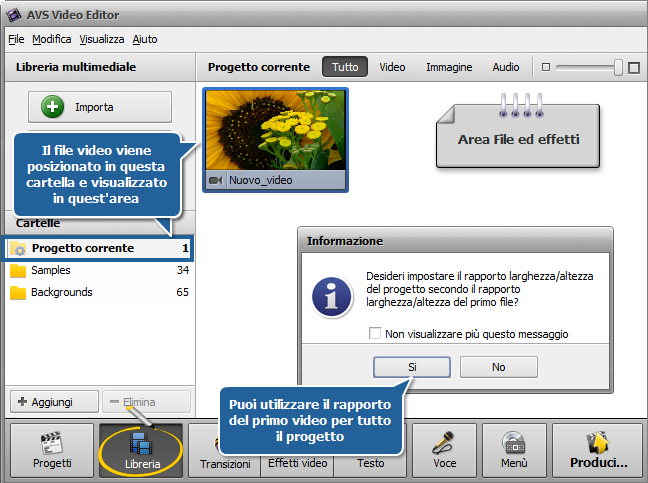Open the Modifica menu
Viewport: 648px width, 483px height.
[x=52, y=39]
